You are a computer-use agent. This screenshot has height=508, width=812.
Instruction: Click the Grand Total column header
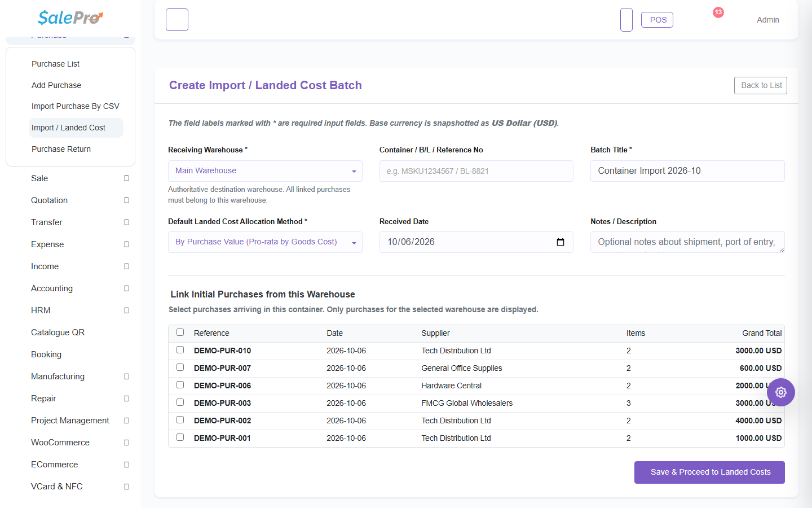pos(762,333)
